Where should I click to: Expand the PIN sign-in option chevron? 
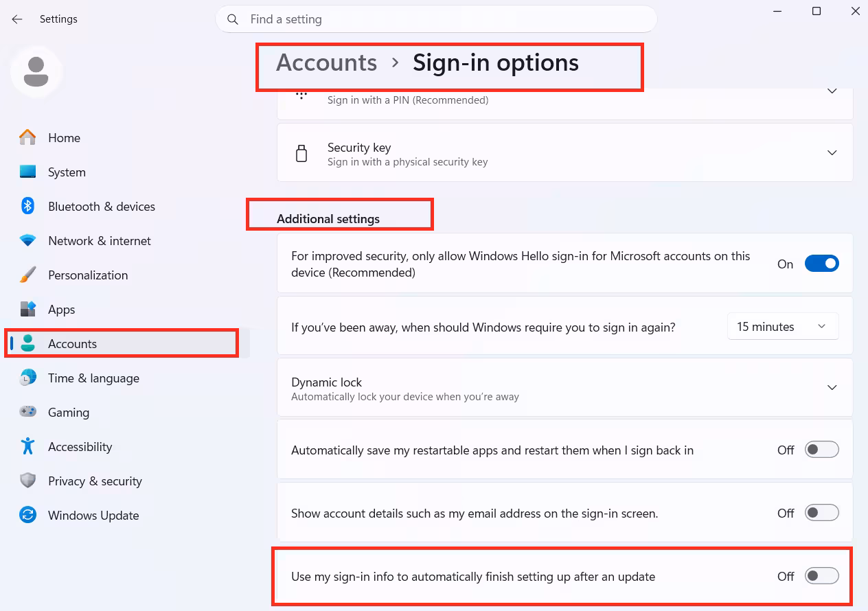(832, 91)
